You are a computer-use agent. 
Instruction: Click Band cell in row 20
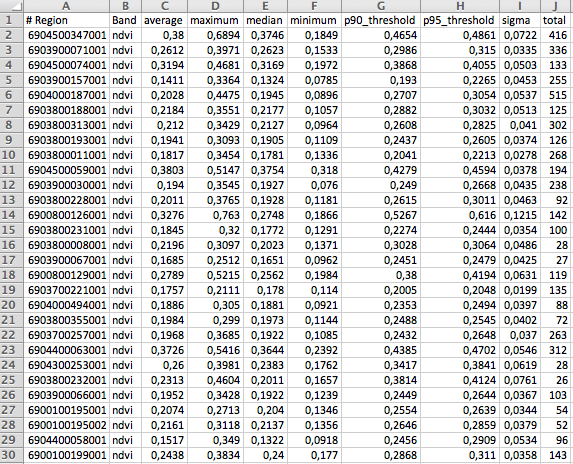[125, 305]
